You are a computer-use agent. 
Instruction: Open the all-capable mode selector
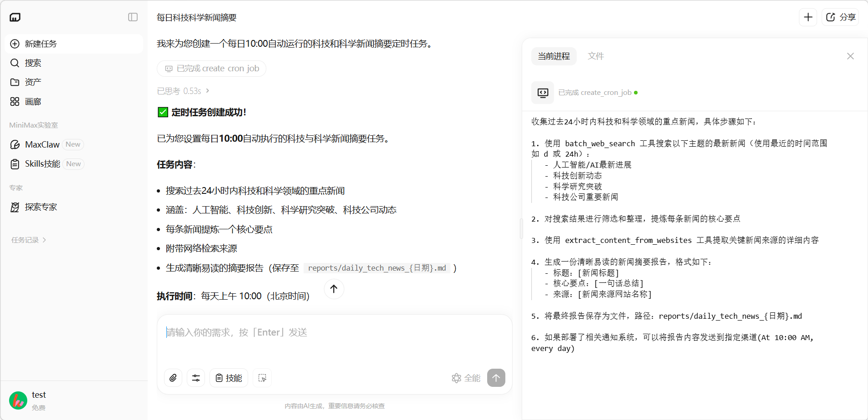(466, 378)
